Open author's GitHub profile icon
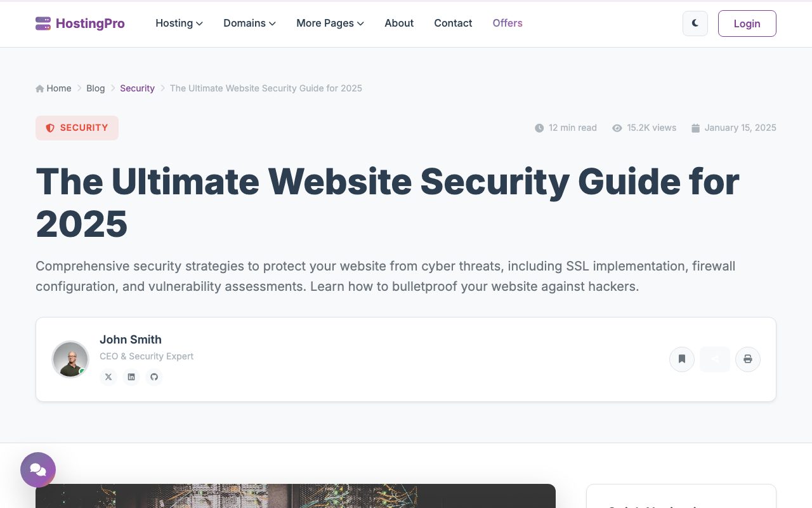Viewport: 812px width, 508px height. click(154, 377)
